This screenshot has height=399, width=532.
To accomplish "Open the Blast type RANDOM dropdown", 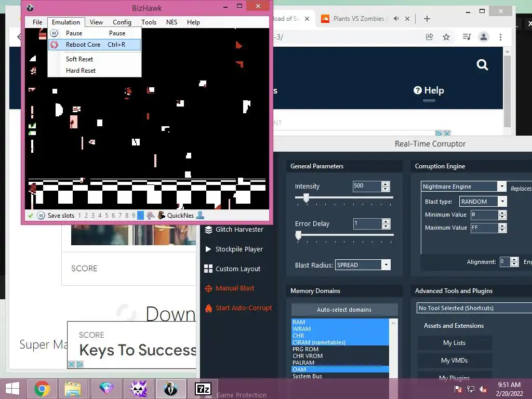I will (x=502, y=202).
